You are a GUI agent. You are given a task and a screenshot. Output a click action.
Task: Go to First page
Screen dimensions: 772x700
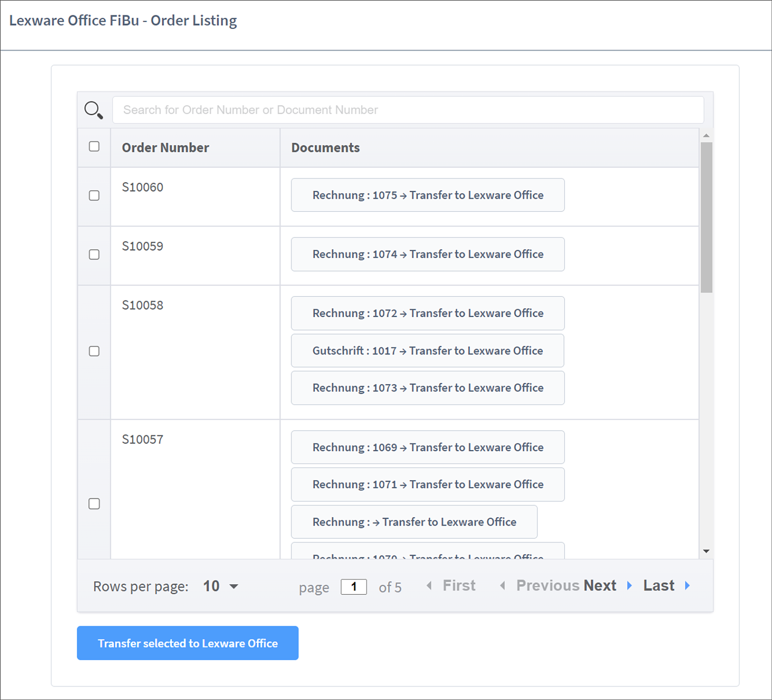tap(459, 585)
